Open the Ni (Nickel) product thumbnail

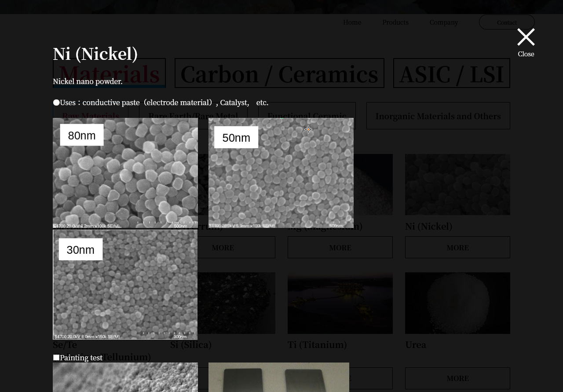[457, 184]
